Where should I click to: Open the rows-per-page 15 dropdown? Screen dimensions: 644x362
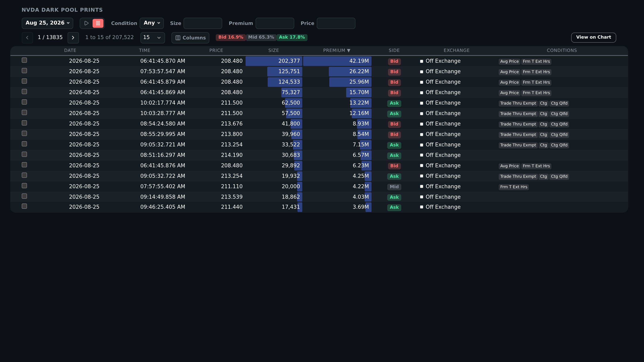tap(153, 38)
